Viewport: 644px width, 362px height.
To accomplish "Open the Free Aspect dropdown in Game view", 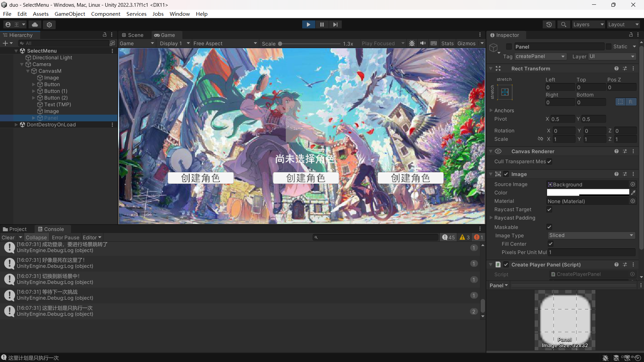I will point(224,43).
